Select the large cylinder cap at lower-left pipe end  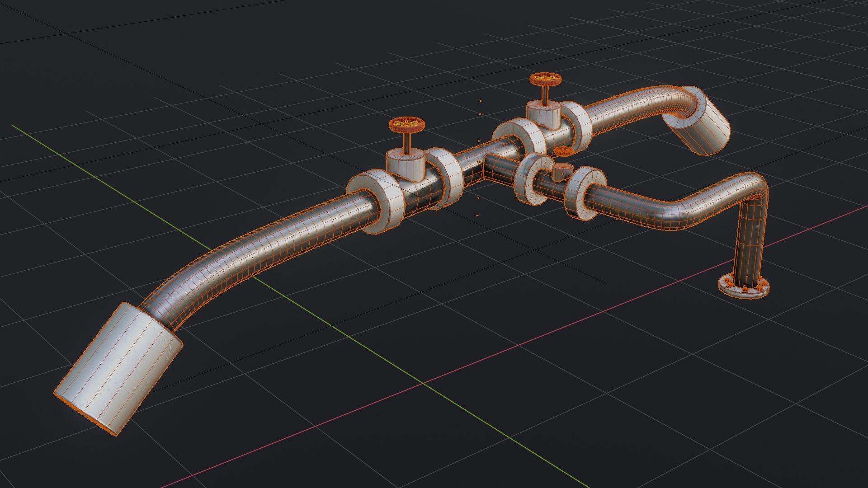pos(118,369)
